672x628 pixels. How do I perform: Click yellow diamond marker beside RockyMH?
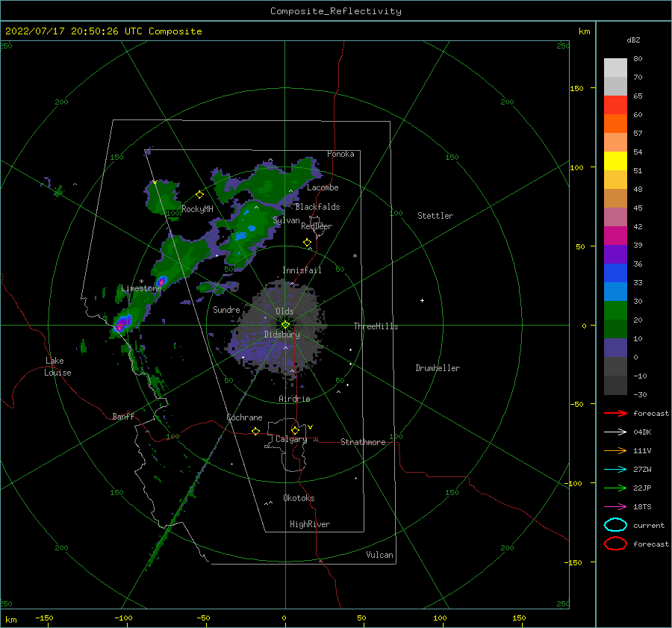tap(199, 195)
